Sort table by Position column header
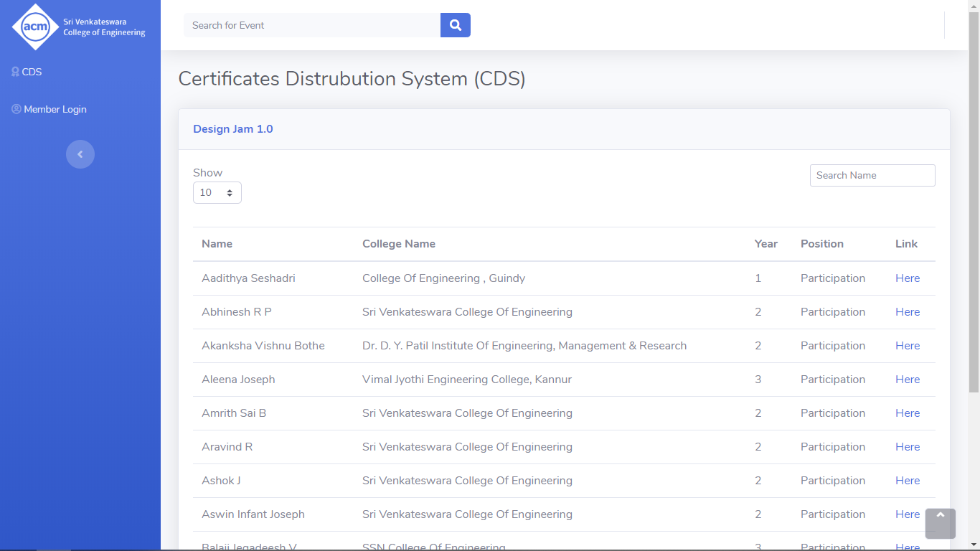Viewport: 980px width, 551px height. pos(821,244)
